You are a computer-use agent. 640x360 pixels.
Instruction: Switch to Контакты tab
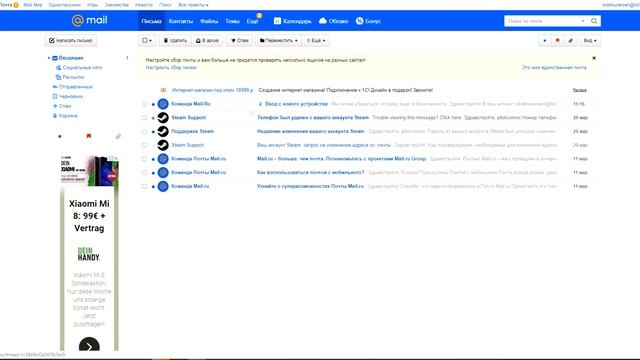(x=180, y=21)
